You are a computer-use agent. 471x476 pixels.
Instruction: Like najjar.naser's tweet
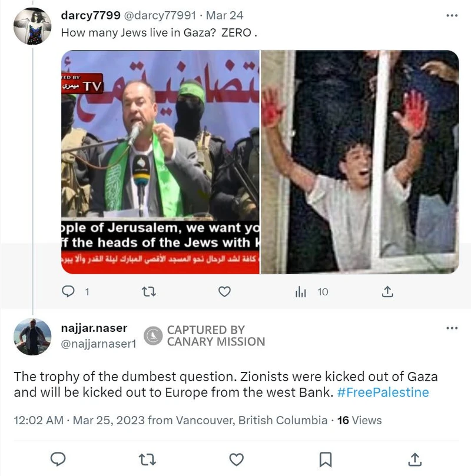click(x=236, y=460)
